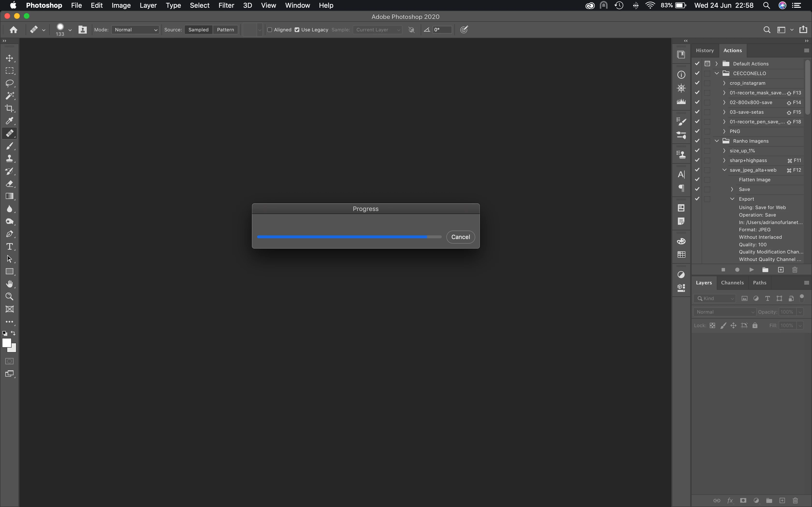Viewport: 812px width, 507px height.
Task: Uncheck the Use Legacy checkbox
Action: [297, 30]
